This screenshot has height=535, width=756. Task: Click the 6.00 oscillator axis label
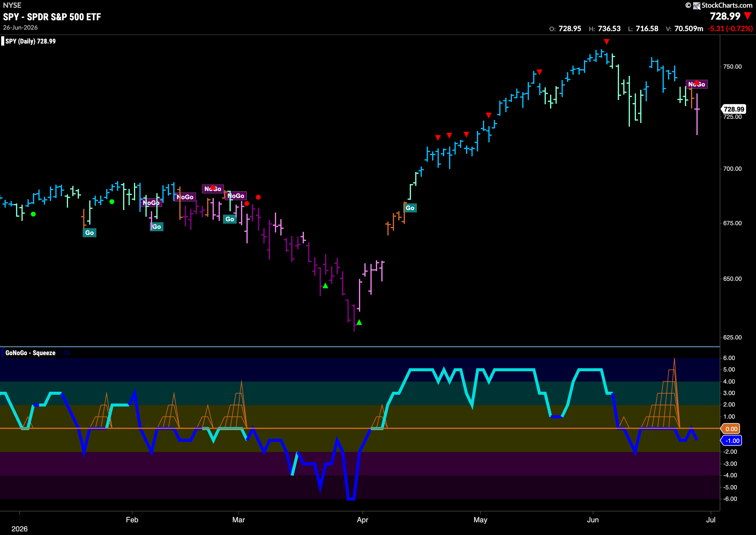[x=729, y=358]
